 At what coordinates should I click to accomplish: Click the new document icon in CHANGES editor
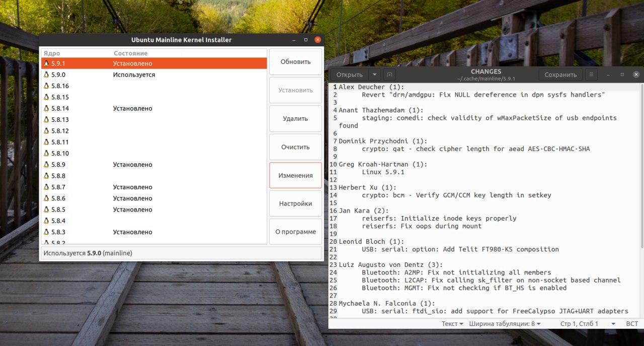coord(389,75)
